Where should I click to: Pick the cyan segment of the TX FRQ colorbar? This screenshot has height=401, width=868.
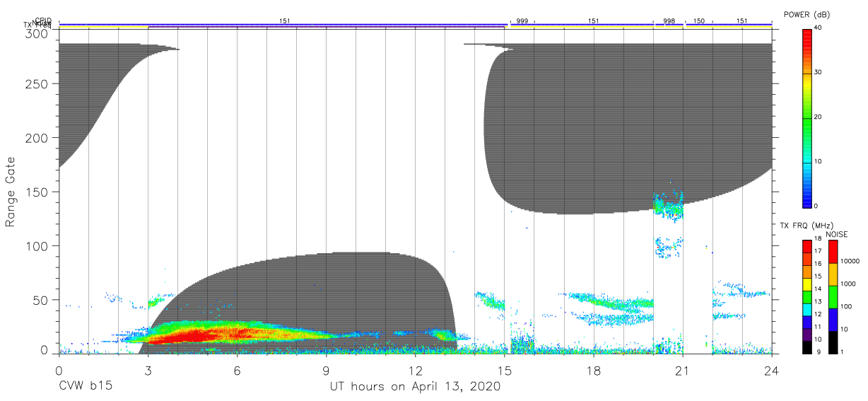click(x=807, y=309)
